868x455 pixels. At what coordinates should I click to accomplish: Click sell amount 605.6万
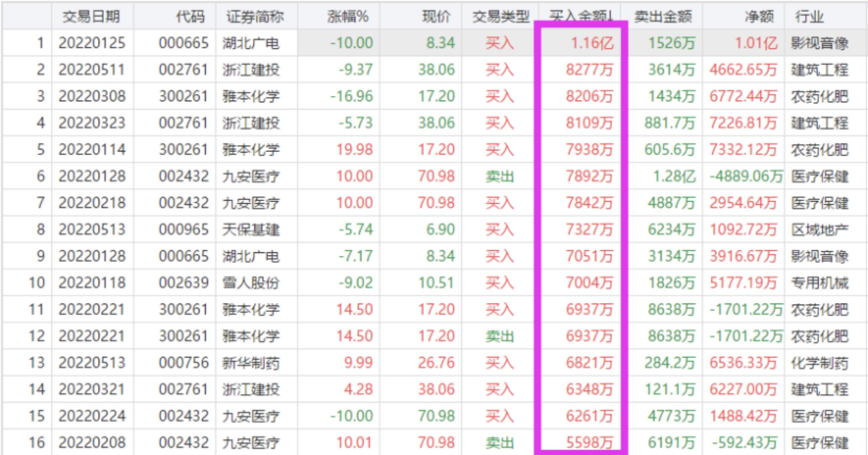670,150
